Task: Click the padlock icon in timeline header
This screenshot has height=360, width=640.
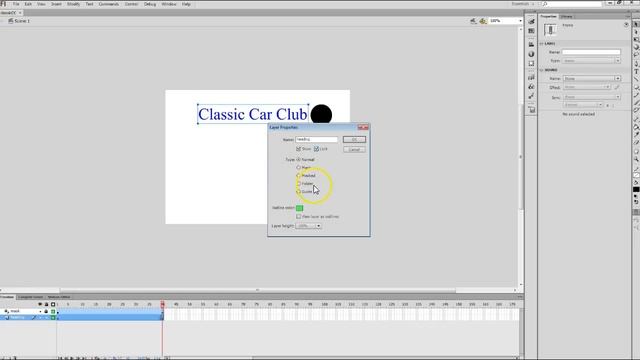Action: click(46, 304)
